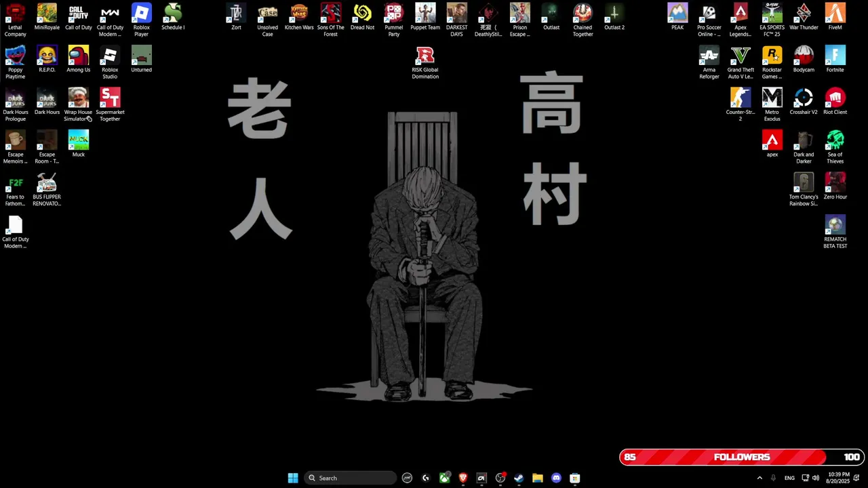Open the Among Us shortcut

pyautogui.click(x=78, y=59)
